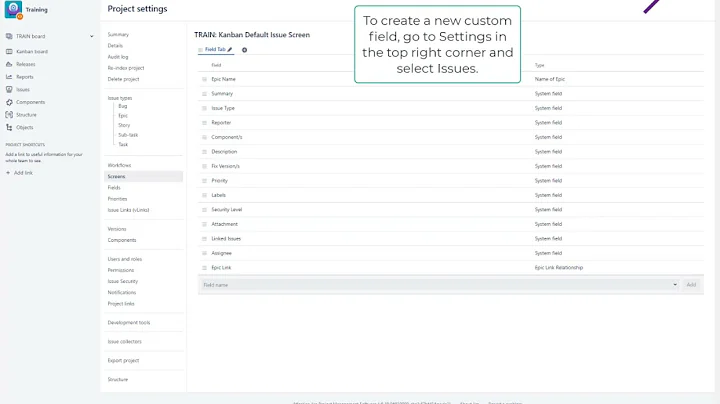Click the Name of Epic type cell
The height and width of the screenshot is (404, 720).
(x=550, y=79)
